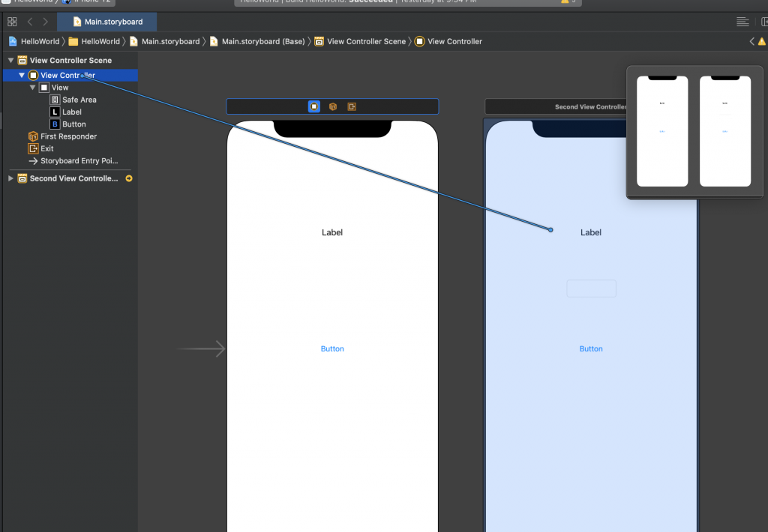Go back with the left chevron
This screenshot has width=768, height=532.
point(30,22)
